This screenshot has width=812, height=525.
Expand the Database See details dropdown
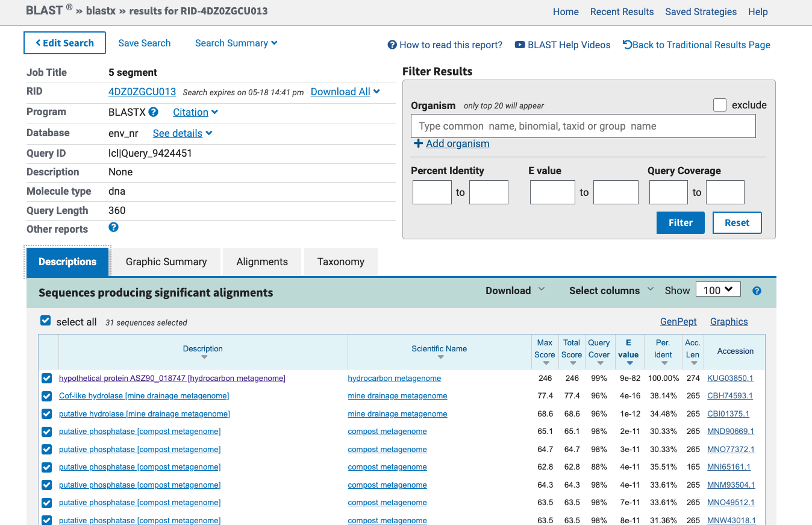tap(183, 133)
